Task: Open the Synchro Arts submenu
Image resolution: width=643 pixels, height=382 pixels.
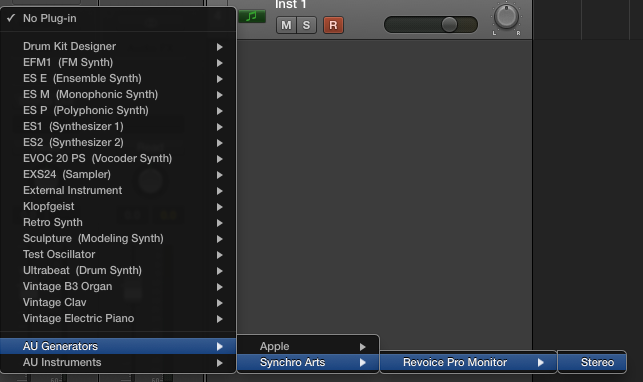Action: click(x=308, y=362)
